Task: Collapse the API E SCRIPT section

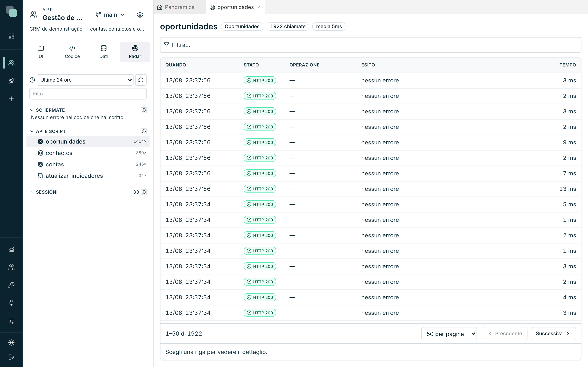Action: (x=48, y=131)
